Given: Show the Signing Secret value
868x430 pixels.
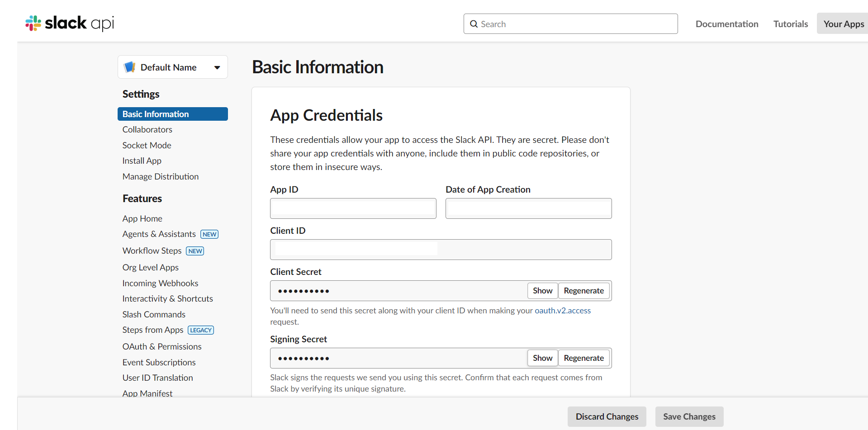Looking at the screenshot, I should (542, 358).
